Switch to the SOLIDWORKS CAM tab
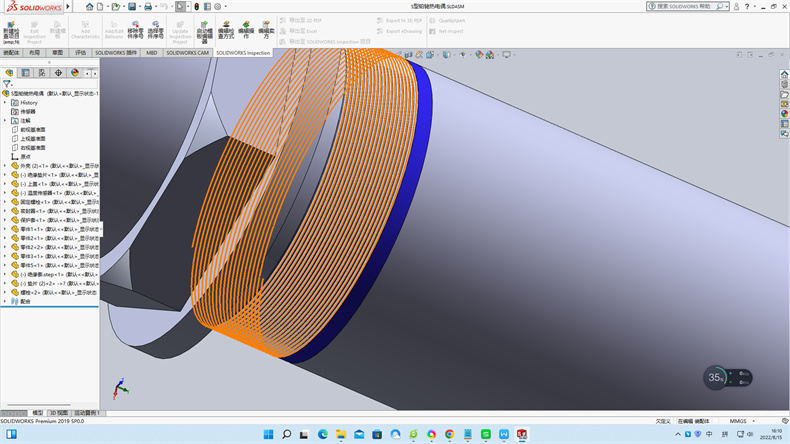790x444 pixels. pos(188,52)
